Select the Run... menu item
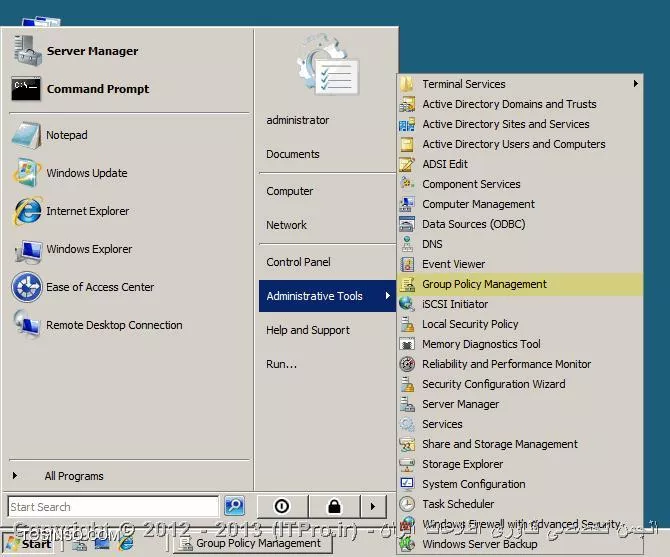 (281, 364)
